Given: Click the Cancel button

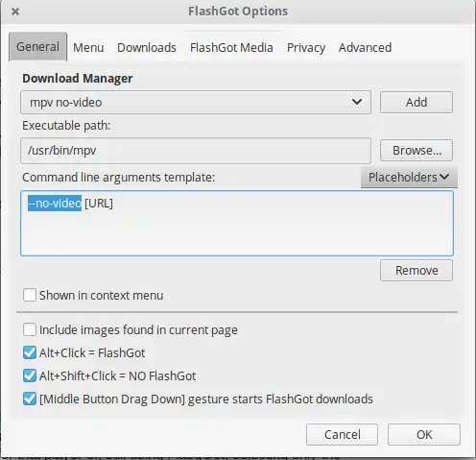Looking at the screenshot, I should coord(342,435).
